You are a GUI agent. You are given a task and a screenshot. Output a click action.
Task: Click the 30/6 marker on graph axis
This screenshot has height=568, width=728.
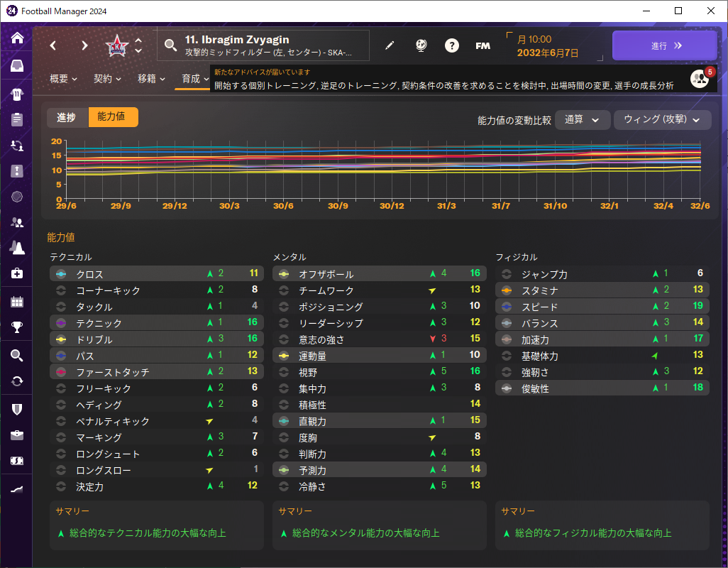(x=283, y=206)
